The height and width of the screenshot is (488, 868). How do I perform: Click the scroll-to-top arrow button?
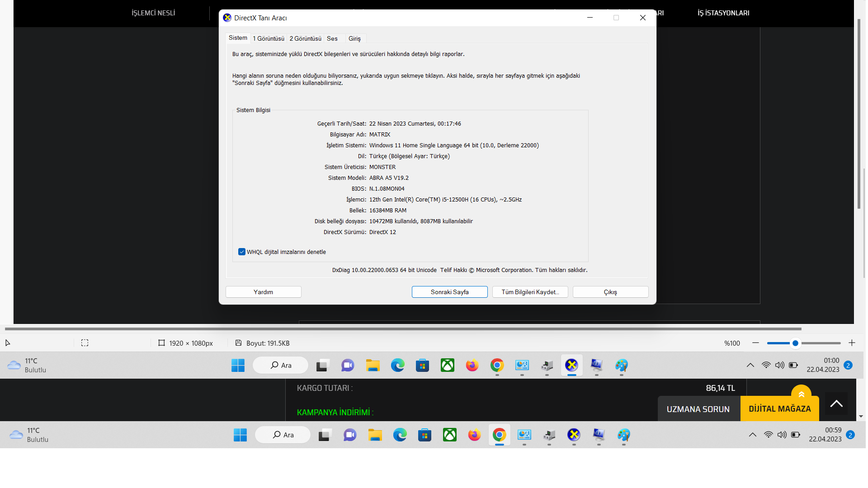[x=836, y=404]
